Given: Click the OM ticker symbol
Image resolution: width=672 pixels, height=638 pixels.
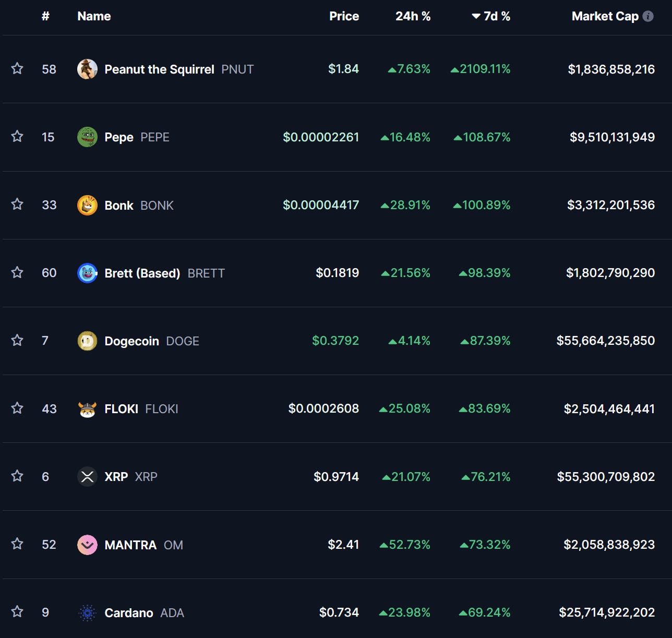Looking at the screenshot, I should pos(173,545).
